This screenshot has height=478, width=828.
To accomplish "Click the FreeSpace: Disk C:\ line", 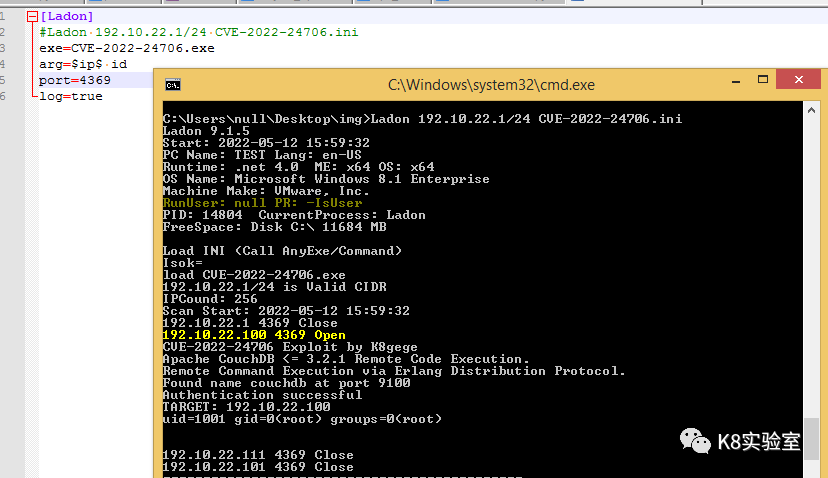I will pyautogui.click(x=275, y=227).
